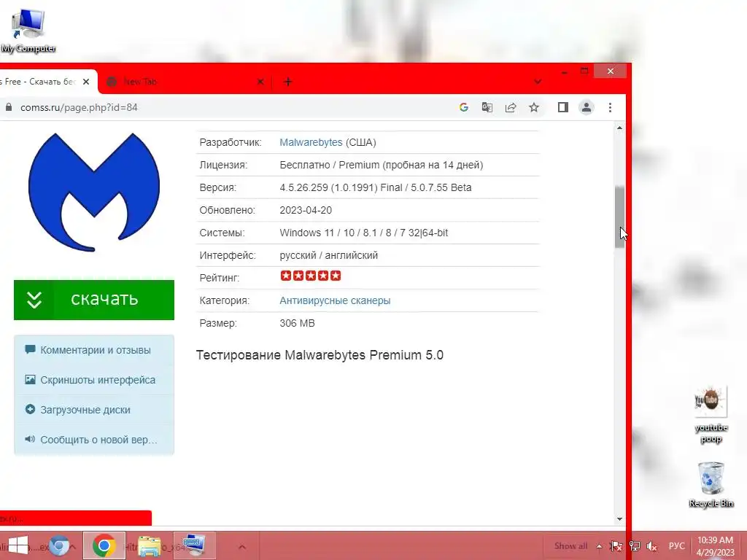Click the page scrollbar down arrow
Image resolution: width=747 pixels, height=560 pixels.
point(619,519)
